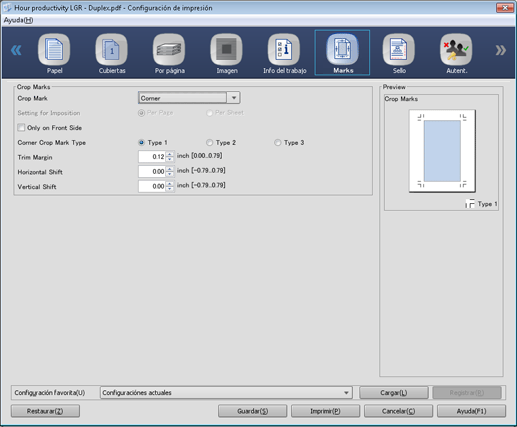The height and width of the screenshot is (427, 517).
Task: Select Type 2 corner crop mark
Action: pos(209,143)
